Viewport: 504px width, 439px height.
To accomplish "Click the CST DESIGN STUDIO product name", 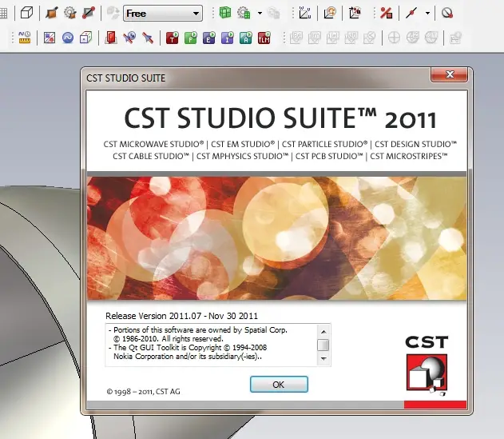I will (415, 144).
